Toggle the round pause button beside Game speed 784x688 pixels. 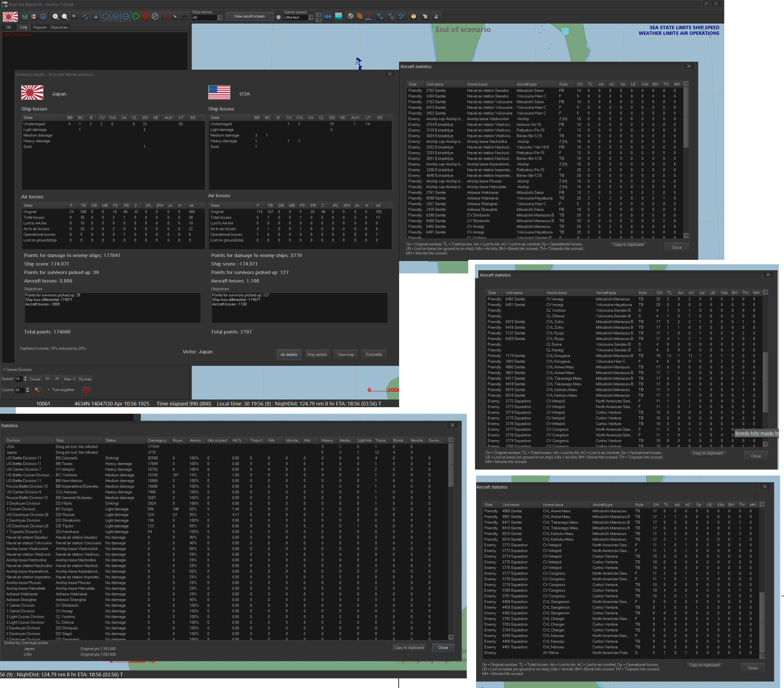pos(278,17)
